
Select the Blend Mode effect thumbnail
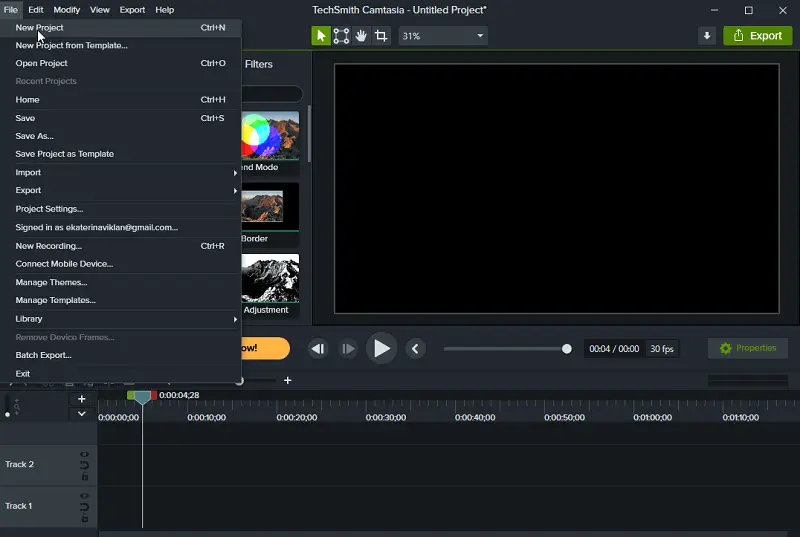[270, 135]
